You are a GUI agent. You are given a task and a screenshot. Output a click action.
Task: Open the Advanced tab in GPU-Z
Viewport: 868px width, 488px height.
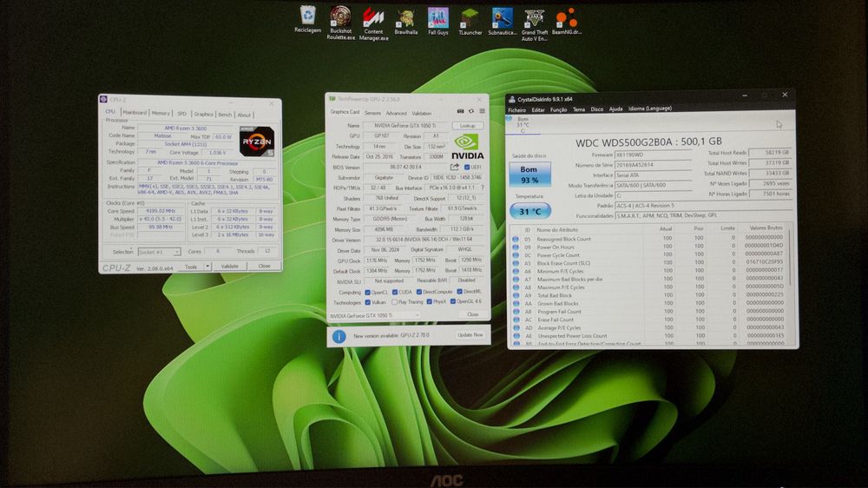point(396,113)
